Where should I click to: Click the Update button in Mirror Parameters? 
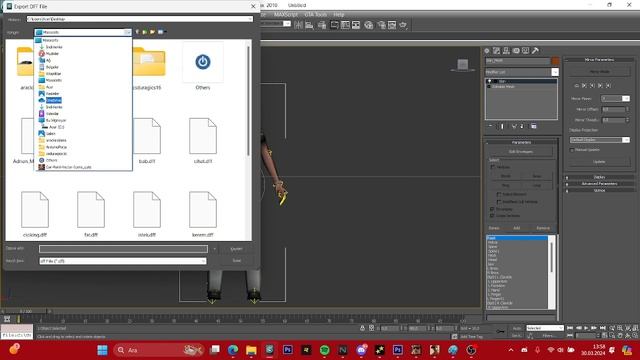599,162
